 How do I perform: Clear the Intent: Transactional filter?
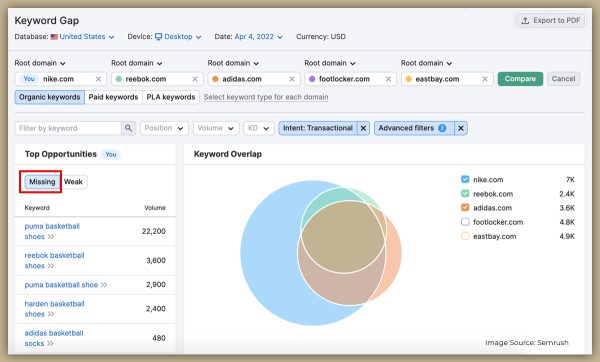[x=364, y=128]
